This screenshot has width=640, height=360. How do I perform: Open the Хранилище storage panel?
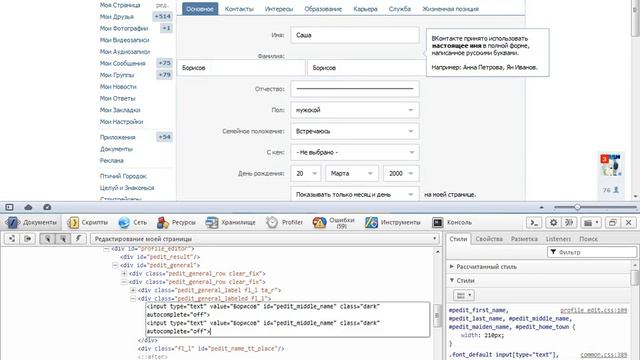pos(231,222)
